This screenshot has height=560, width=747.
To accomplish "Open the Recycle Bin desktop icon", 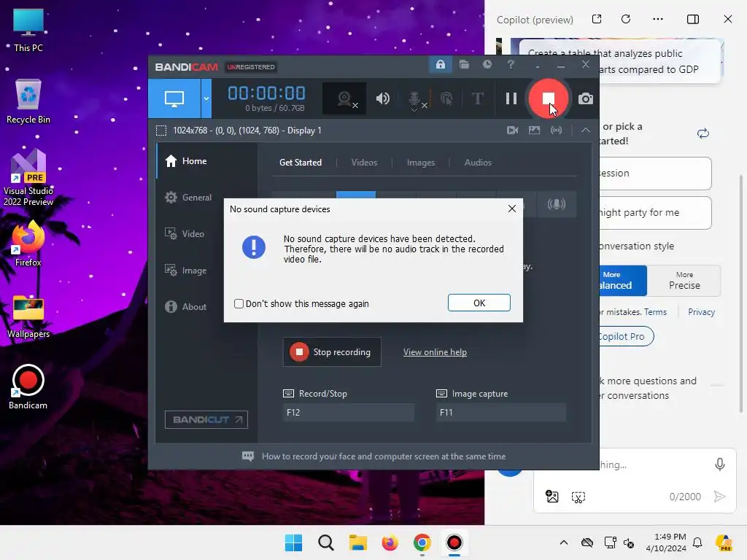I will [x=28, y=102].
